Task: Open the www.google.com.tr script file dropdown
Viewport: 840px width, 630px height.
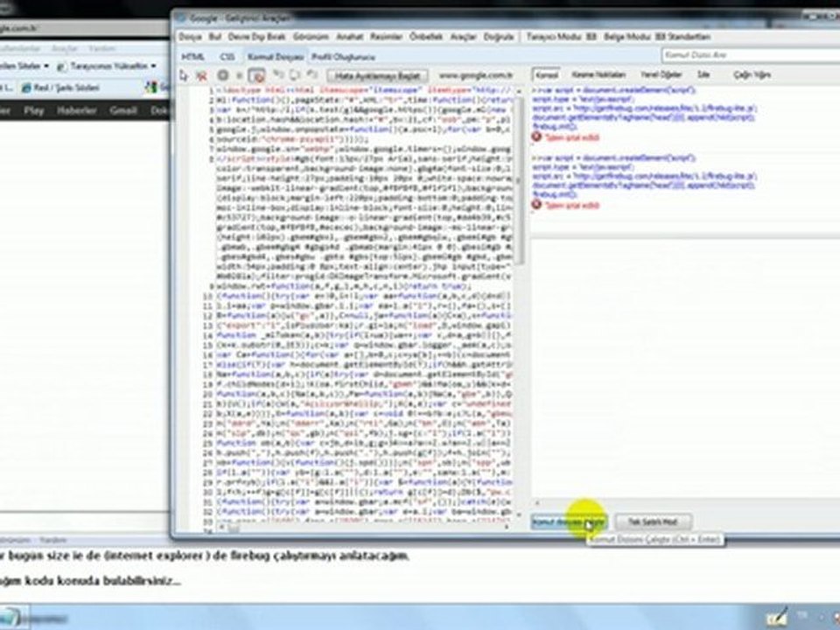Action: click(476, 75)
